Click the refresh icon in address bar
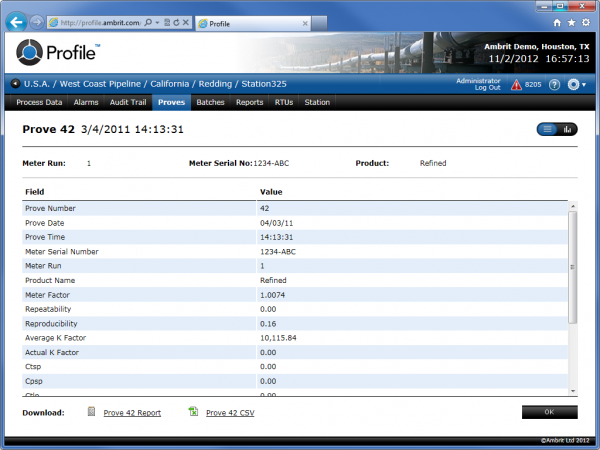The height and width of the screenshot is (450, 600). pyautogui.click(x=176, y=23)
